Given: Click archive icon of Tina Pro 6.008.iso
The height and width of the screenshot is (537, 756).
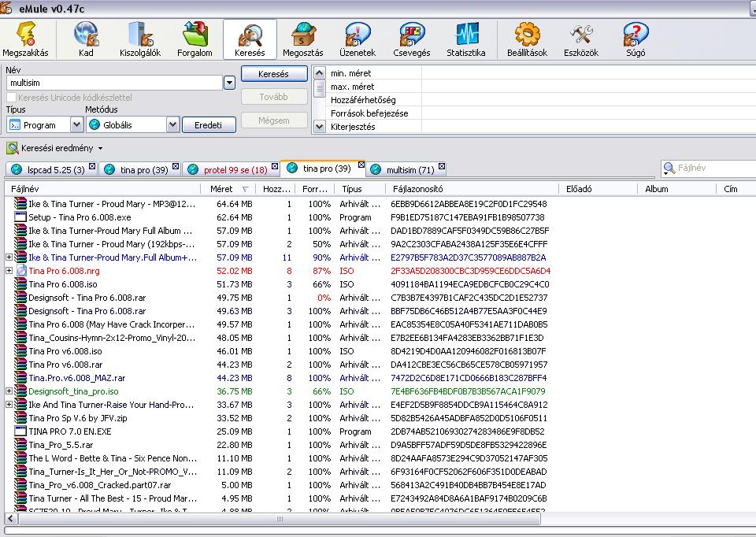Looking at the screenshot, I should point(20,284).
